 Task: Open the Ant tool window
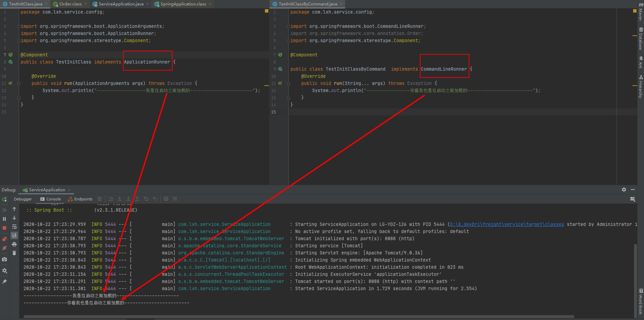click(x=641, y=63)
